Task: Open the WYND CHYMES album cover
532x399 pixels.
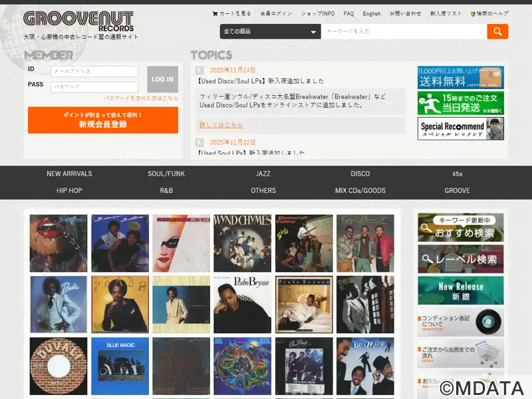Action: click(243, 243)
